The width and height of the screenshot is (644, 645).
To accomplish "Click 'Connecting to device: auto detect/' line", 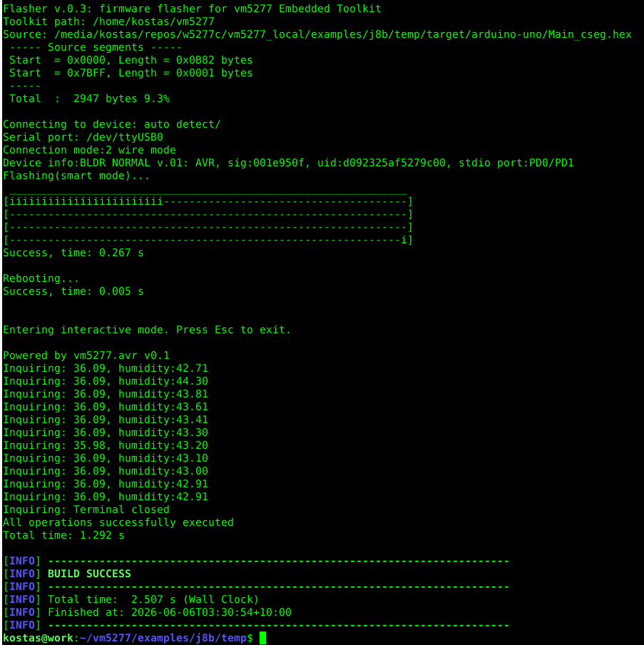I will [112, 124].
